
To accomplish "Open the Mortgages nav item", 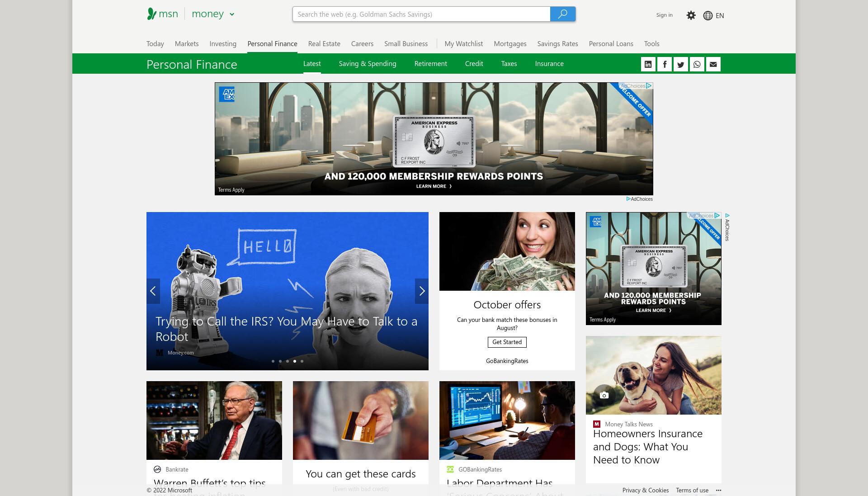I will (x=510, y=44).
